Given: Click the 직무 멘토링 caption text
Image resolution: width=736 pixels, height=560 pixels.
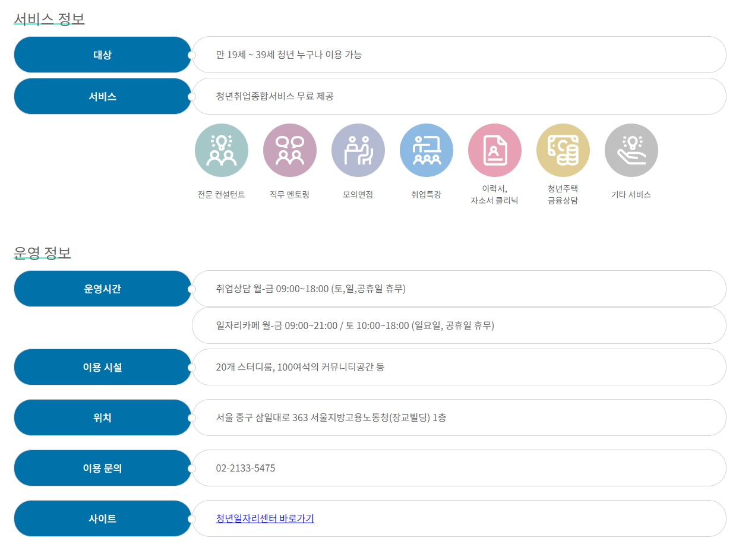Looking at the screenshot, I should [289, 194].
